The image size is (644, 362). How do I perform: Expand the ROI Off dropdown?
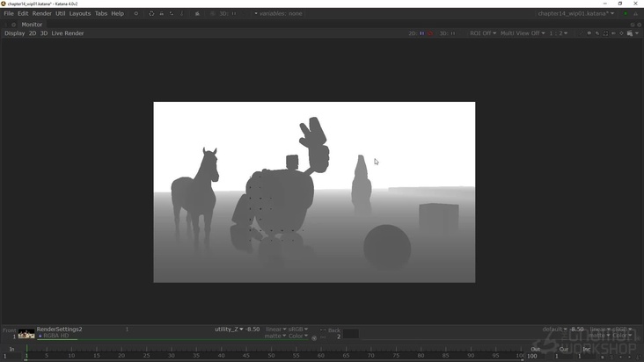[x=483, y=33]
